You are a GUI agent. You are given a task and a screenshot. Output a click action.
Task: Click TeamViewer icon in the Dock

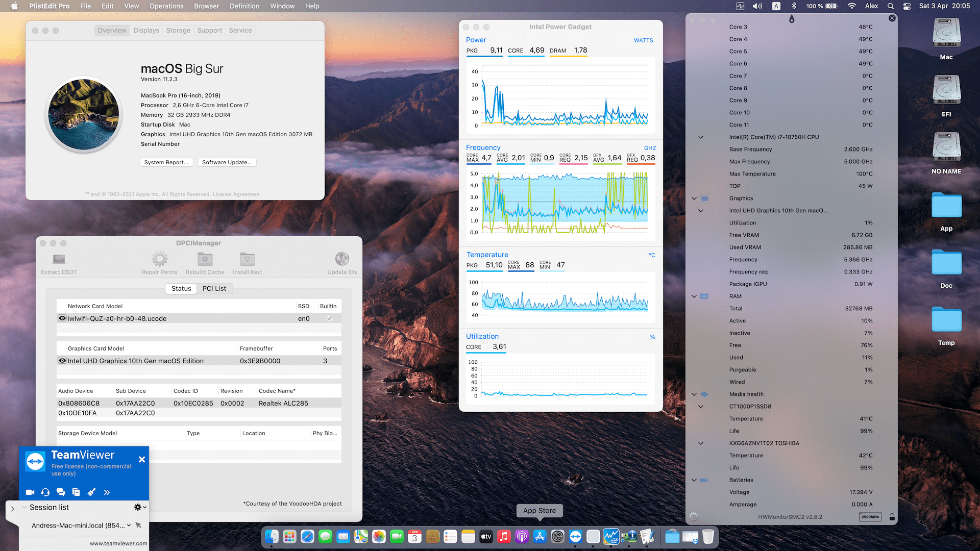point(575,536)
